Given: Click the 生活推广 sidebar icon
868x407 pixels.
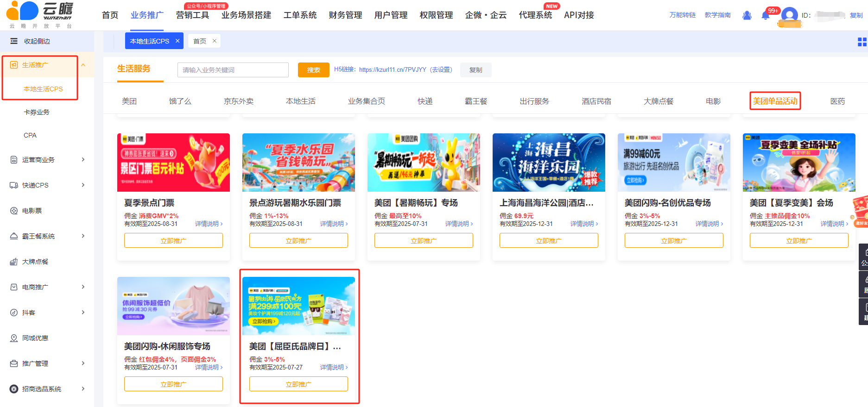Looking at the screenshot, I should coord(14,65).
